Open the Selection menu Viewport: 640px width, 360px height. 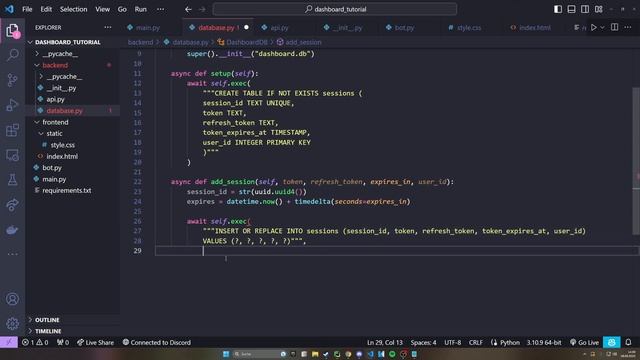pos(73,9)
